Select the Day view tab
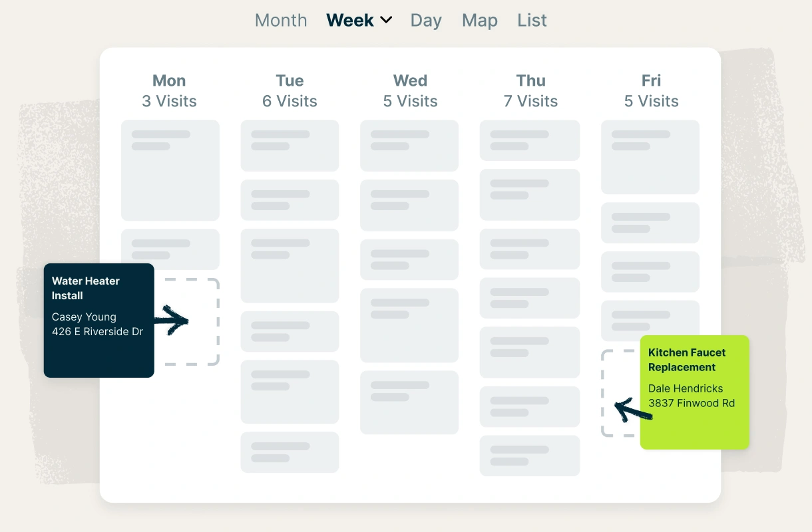This screenshot has width=812, height=532. pyautogui.click(x=426, y=21)
